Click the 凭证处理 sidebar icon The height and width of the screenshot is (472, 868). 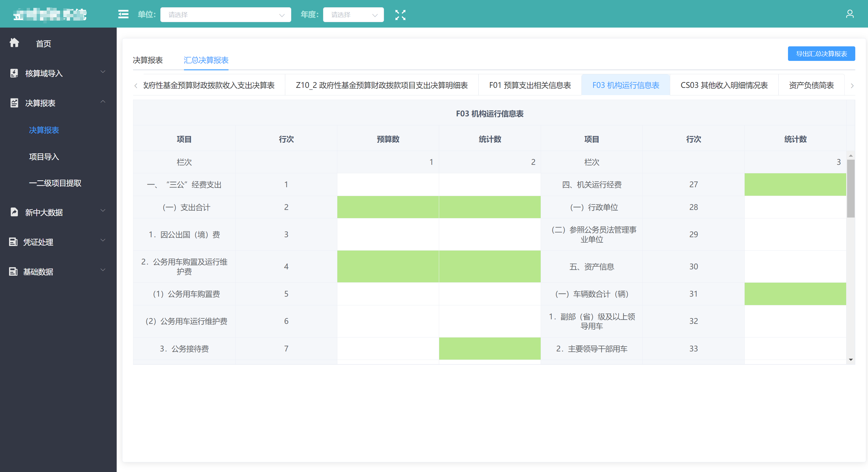[13, 241]
